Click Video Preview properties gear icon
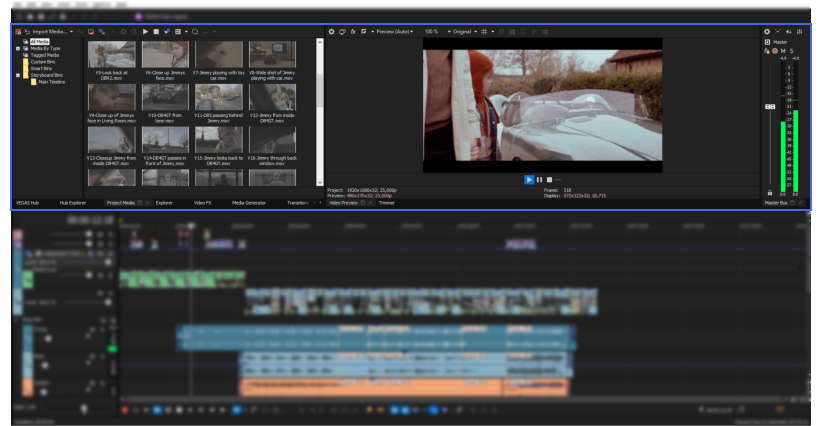This screenshot has height=426, width=823. pyautogui.click(x=332, y=32)
